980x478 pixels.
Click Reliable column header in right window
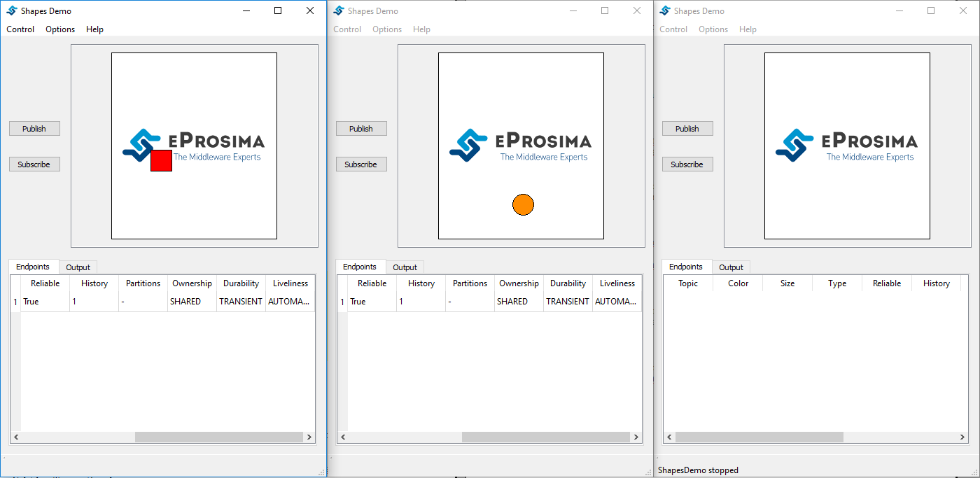point(887,283)
